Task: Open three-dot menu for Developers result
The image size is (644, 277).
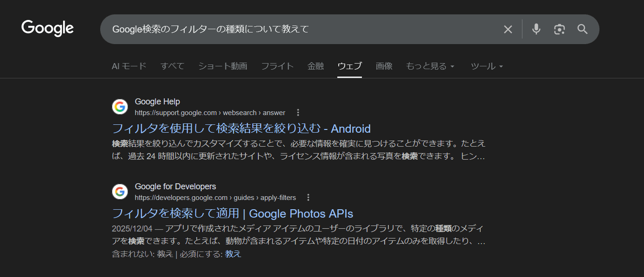Action: [x=308, y=198]
